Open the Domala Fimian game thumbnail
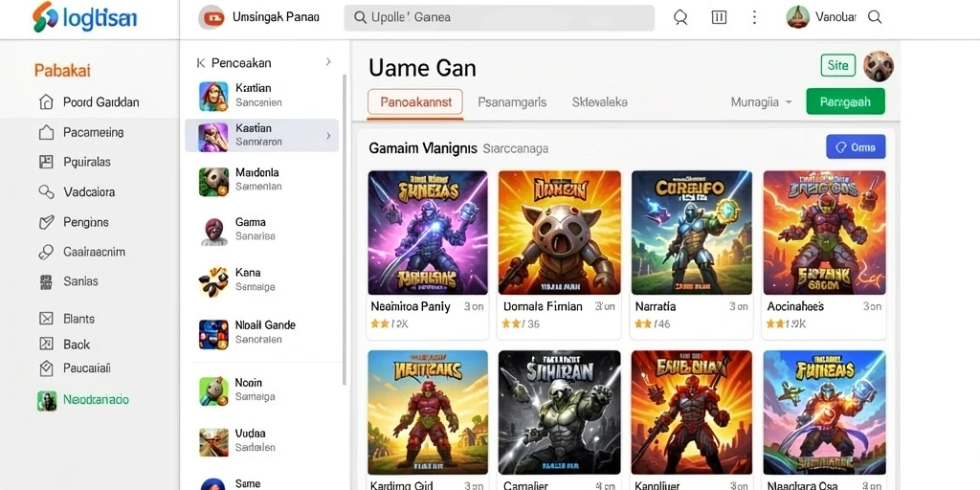 point(559,233)
